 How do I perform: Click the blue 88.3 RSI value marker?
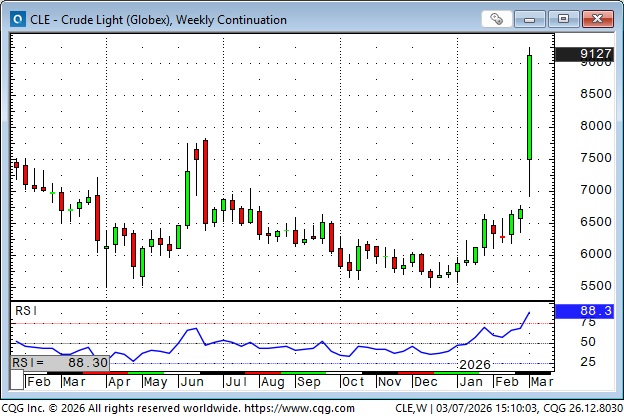pyautogui.click(x=597, y=312)
